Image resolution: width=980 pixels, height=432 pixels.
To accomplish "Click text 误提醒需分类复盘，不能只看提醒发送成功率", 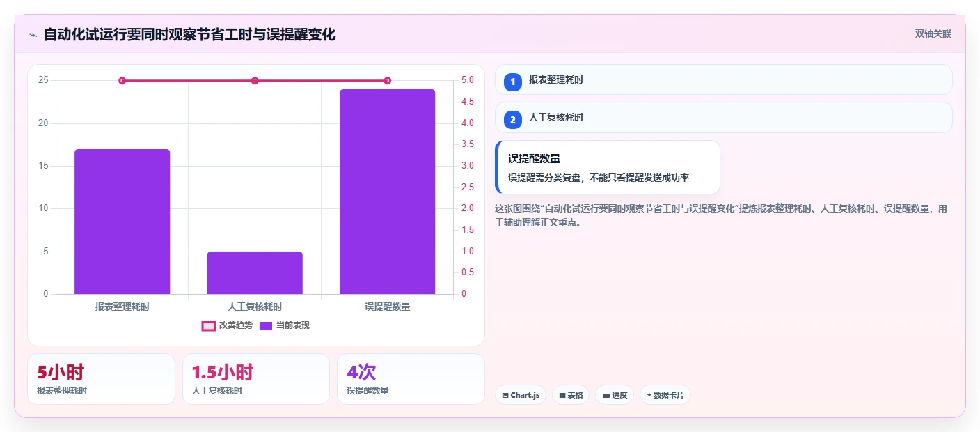I will click(x=599, y=178).
